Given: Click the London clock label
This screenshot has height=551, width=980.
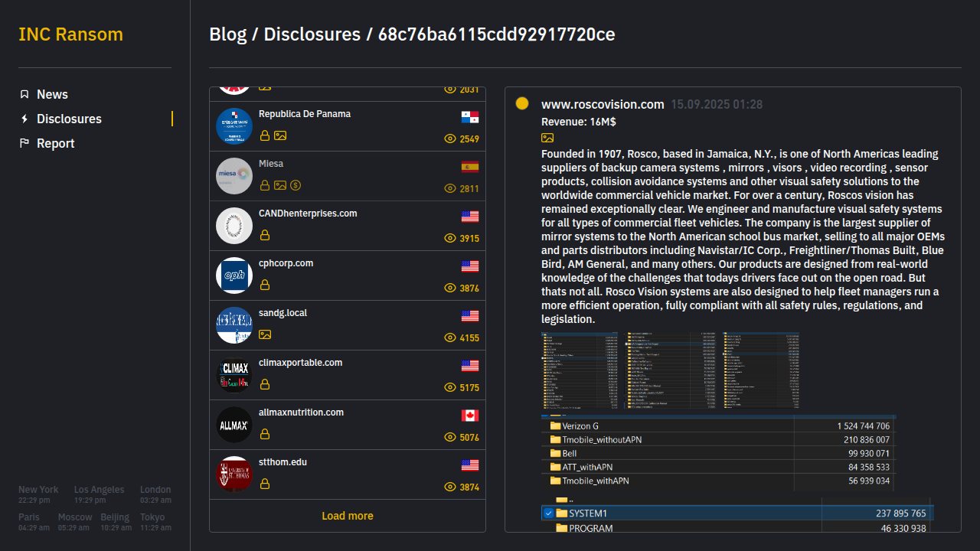Looking at the screenshot, I should pos(155,490).
